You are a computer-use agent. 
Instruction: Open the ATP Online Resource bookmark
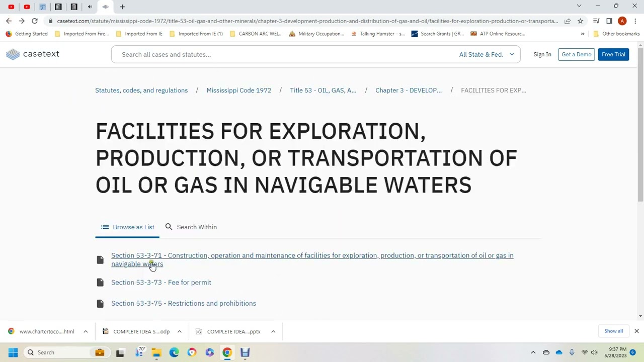(498, 34)
